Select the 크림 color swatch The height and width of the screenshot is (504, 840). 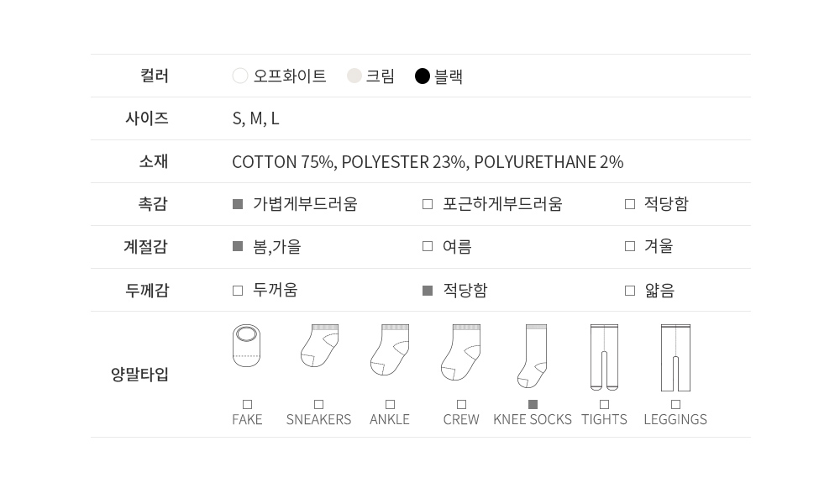click(354, 76)
